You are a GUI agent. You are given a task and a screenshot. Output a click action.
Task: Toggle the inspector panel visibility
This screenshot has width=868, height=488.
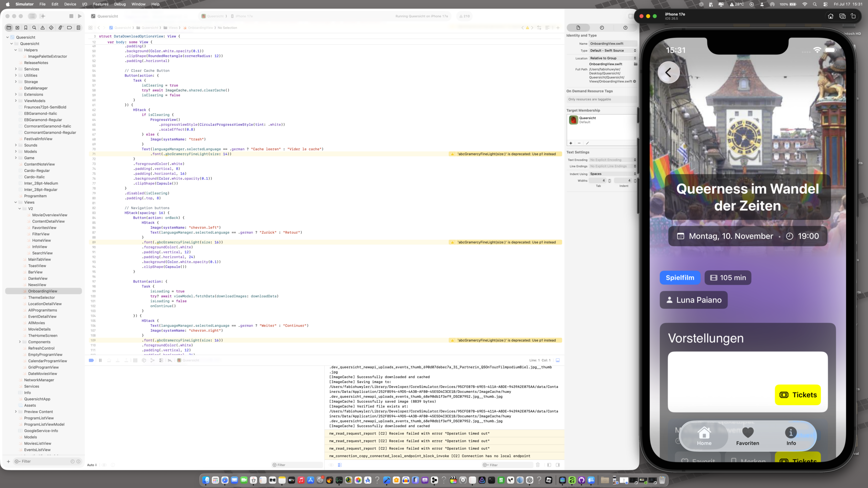tap(630, 16)
